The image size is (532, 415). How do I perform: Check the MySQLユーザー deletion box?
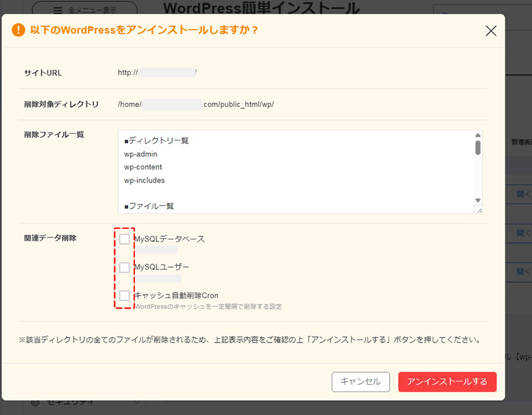pos(125,267)
